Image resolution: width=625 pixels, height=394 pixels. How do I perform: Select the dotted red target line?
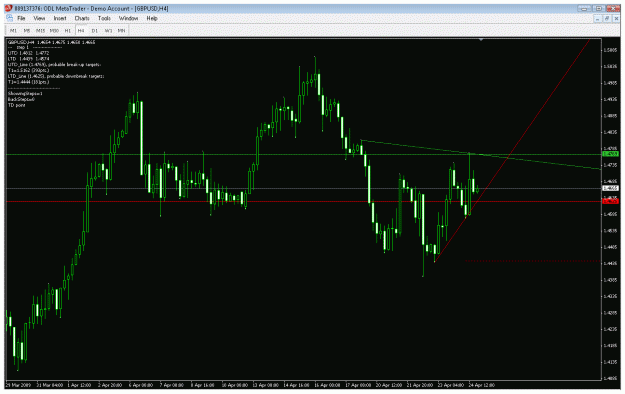click(533, 261)
